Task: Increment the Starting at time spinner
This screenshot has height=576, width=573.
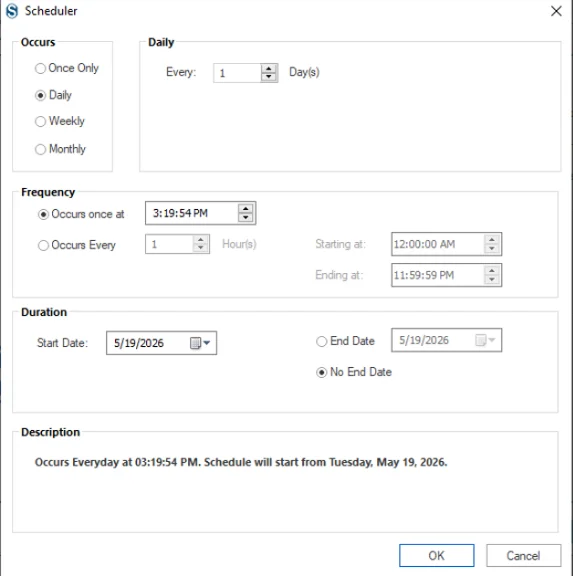Action: 492,240
